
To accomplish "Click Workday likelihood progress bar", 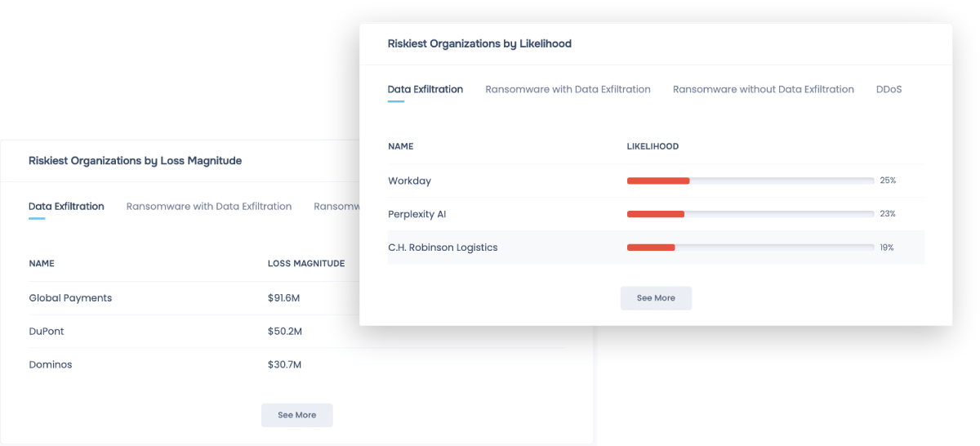I will coord(750,181).
